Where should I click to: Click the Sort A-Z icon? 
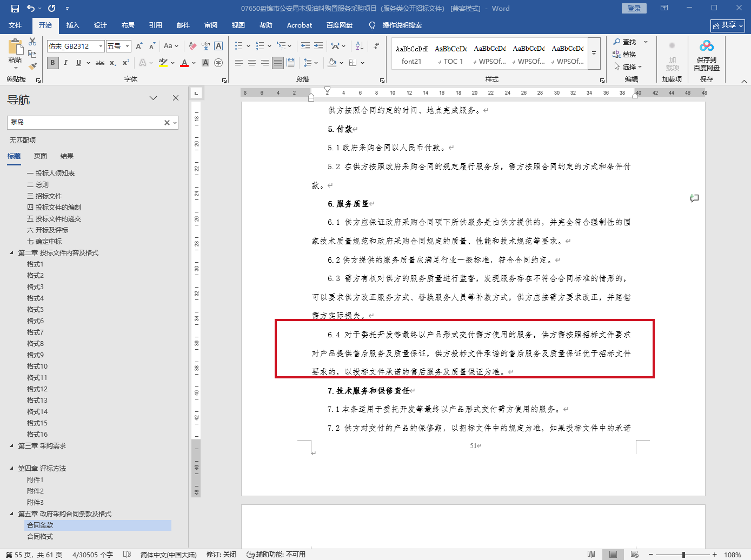[x=360, y=46]
